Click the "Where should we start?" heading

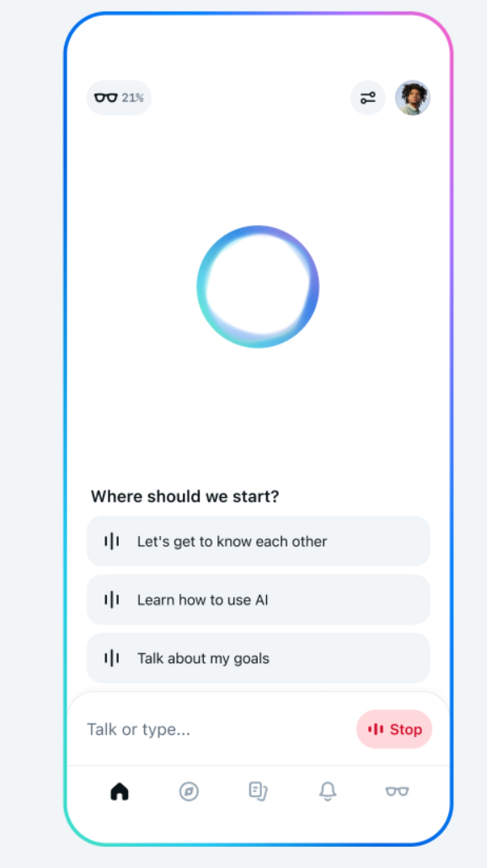tap(185, 496)
